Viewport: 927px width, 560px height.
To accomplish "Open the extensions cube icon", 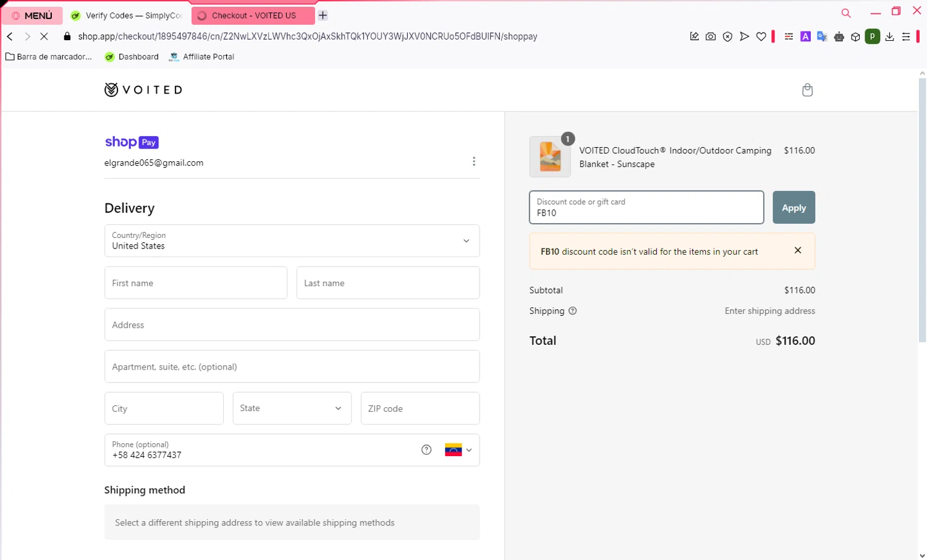I will (x=855, y=36).
